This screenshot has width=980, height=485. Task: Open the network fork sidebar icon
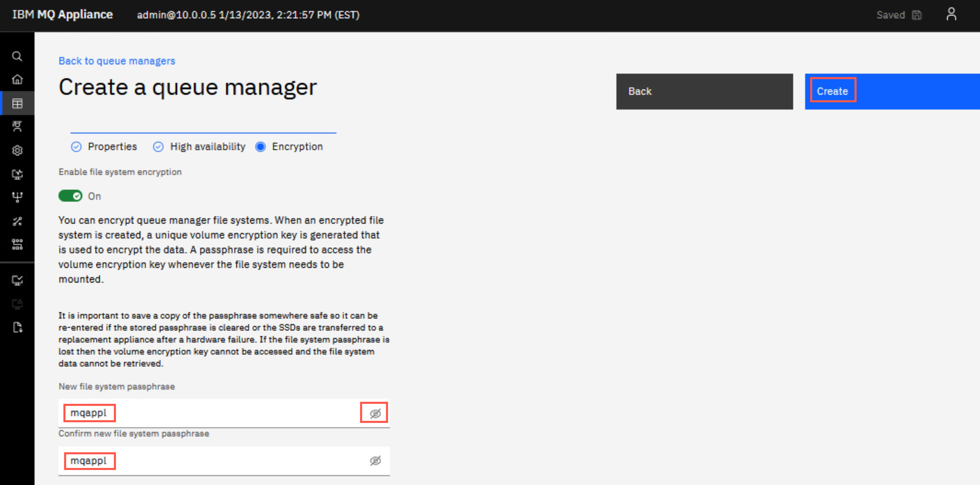point(17,197)
